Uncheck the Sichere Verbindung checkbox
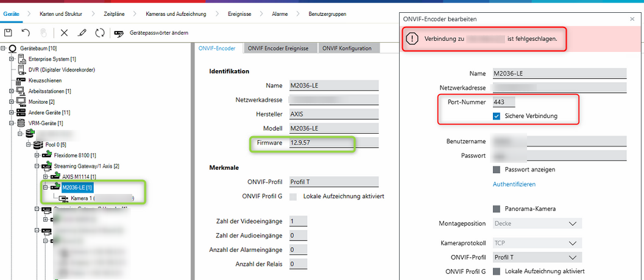Screen dimensions: 644x280 (x=497, y=116)
